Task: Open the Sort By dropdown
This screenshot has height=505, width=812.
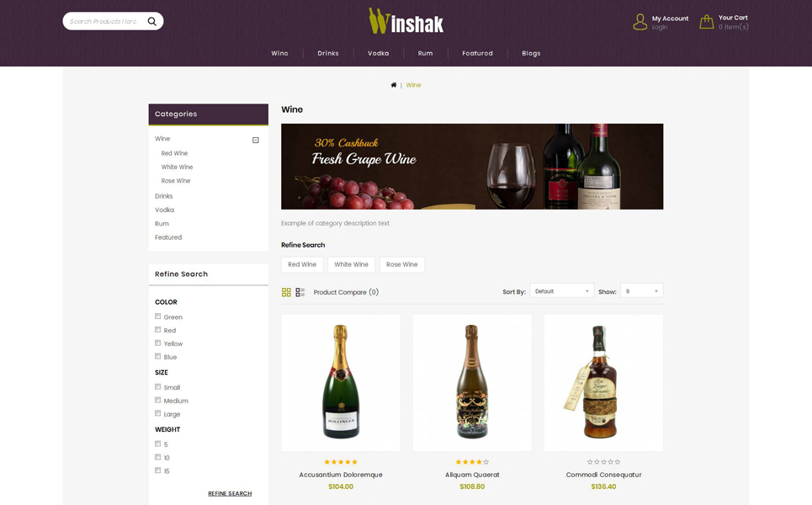Action: (x=562, y=291)
